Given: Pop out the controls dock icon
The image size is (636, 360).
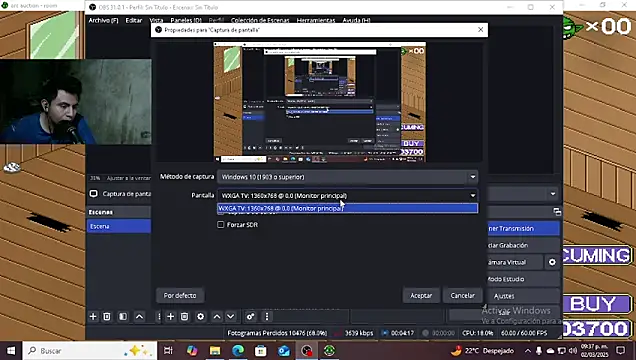Looking at the screenshot, I should 557,212.
